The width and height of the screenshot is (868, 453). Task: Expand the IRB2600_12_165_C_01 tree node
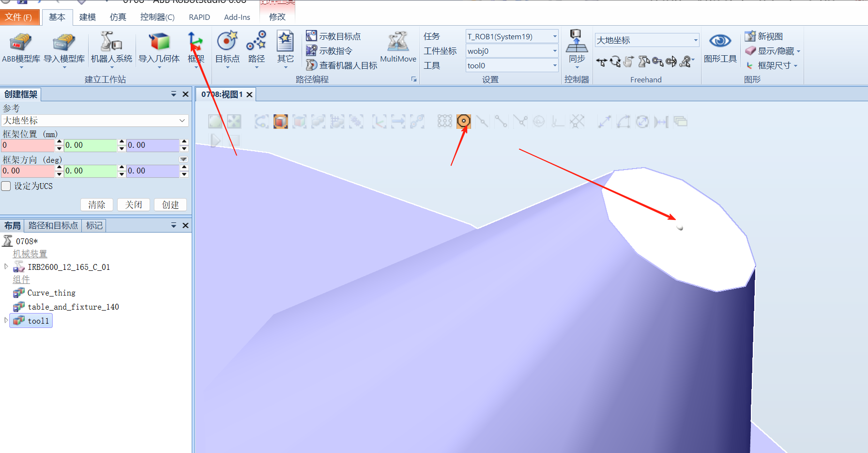tap(6, 266)
